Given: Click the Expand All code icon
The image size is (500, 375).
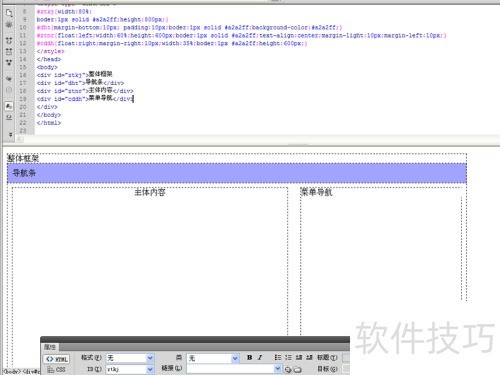Looking at the screenshot, I should coord(9,62).
